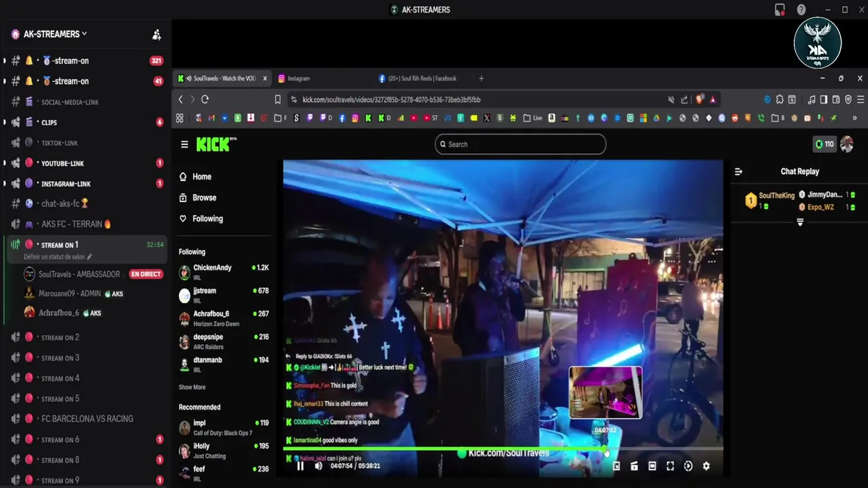Open recommended channel iHolly
The width and height of the screenshot is (868, 488).
pos(224,450)
